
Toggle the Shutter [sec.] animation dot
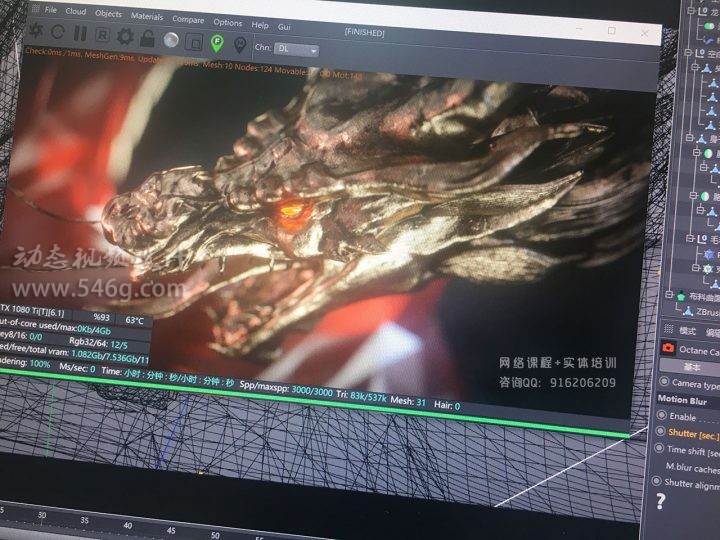pos(660,431)
